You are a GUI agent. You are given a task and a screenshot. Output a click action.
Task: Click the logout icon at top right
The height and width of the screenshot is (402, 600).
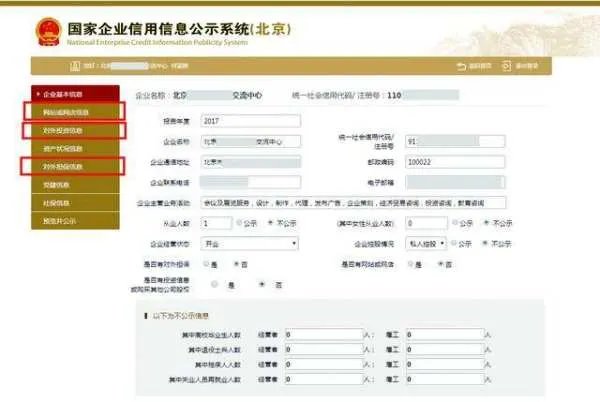click(x=506, y=66)
